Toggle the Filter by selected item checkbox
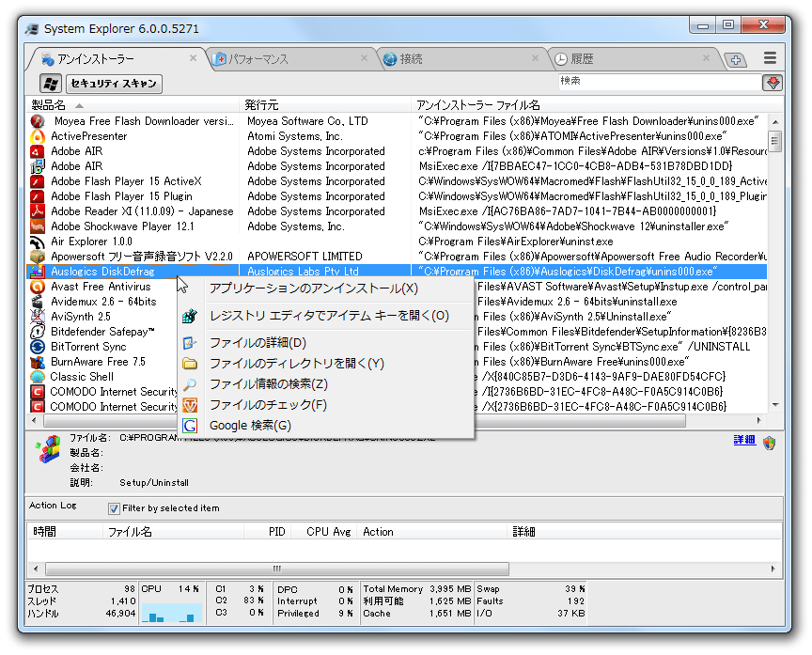Image resolution: width=812 pixels, height=655 pixels. [x=114, y=508]
